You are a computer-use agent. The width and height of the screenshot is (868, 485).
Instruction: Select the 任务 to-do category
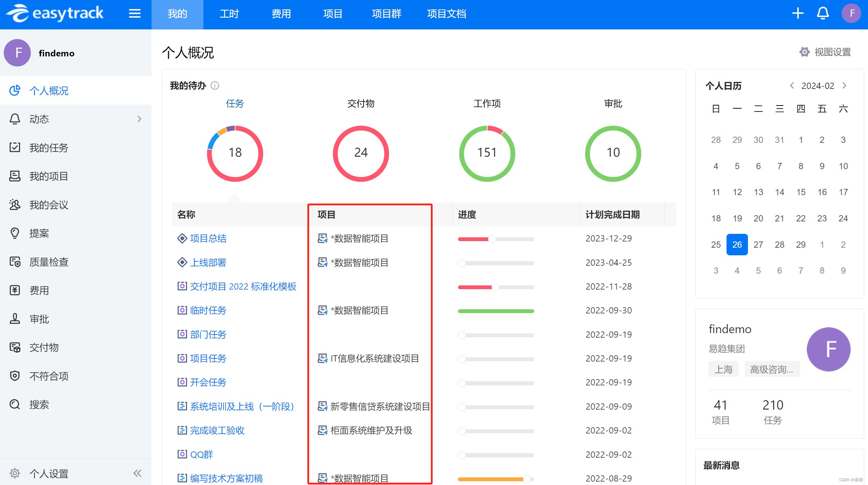[235, 103]
